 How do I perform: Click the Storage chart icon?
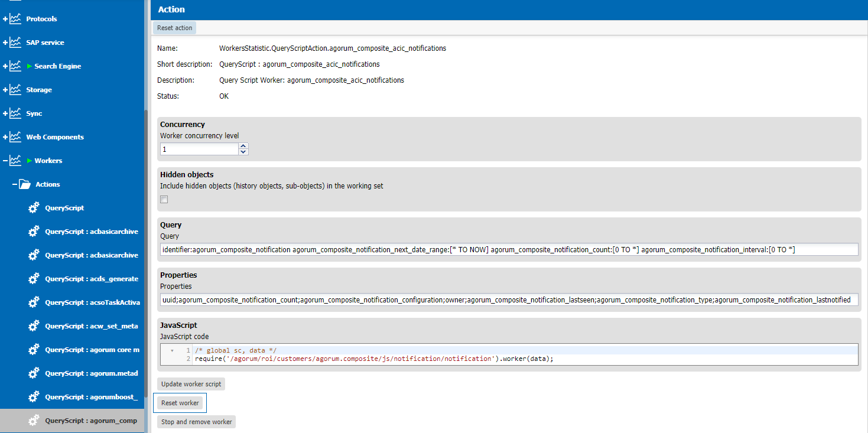tap(15, 90)
